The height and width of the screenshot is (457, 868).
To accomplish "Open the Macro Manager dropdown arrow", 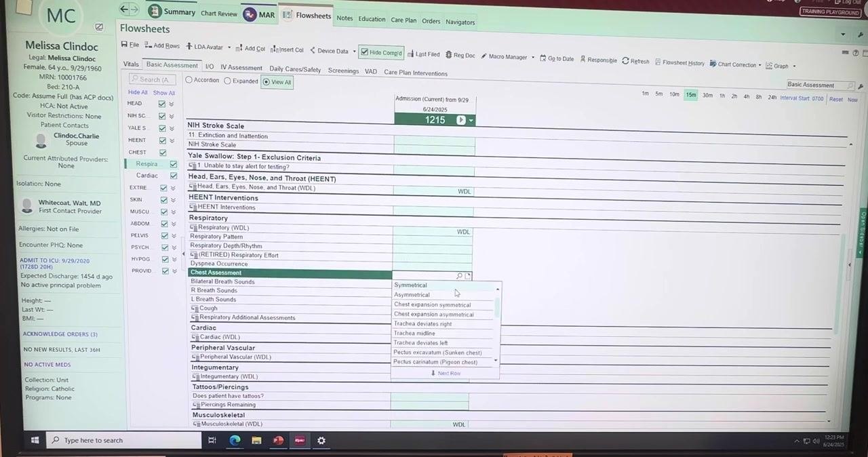I will point(533,58).
